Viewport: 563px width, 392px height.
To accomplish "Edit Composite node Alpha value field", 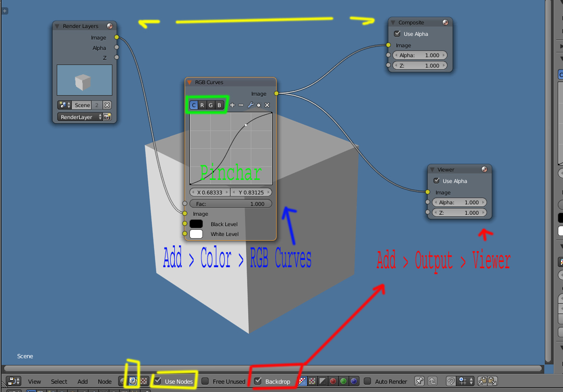I will tap(420, 55).
